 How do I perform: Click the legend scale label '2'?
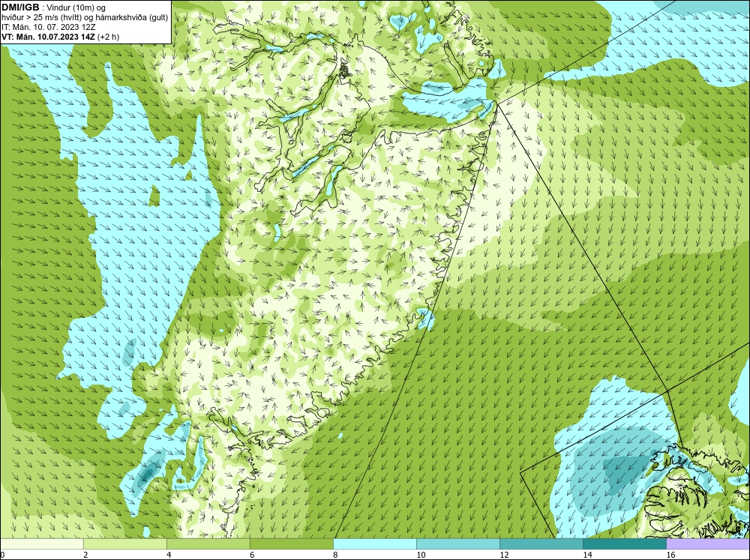(x=85, y=555)
